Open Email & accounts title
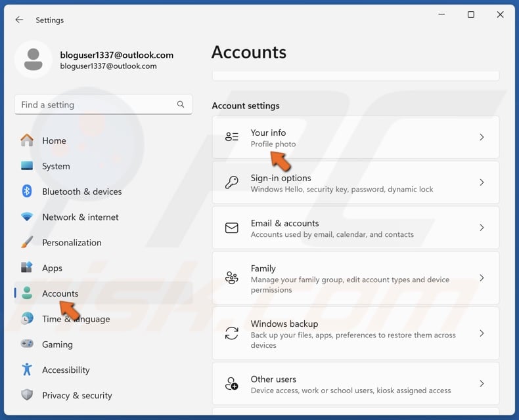The image size is (519, 420). (x=284, y=223)
